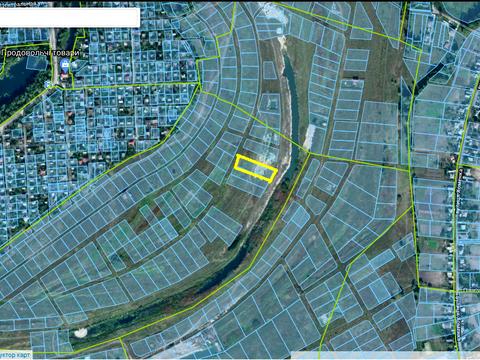Click the white sandy strip east of the river
Viewport: 480px width, 360px height.
(309, 136)
